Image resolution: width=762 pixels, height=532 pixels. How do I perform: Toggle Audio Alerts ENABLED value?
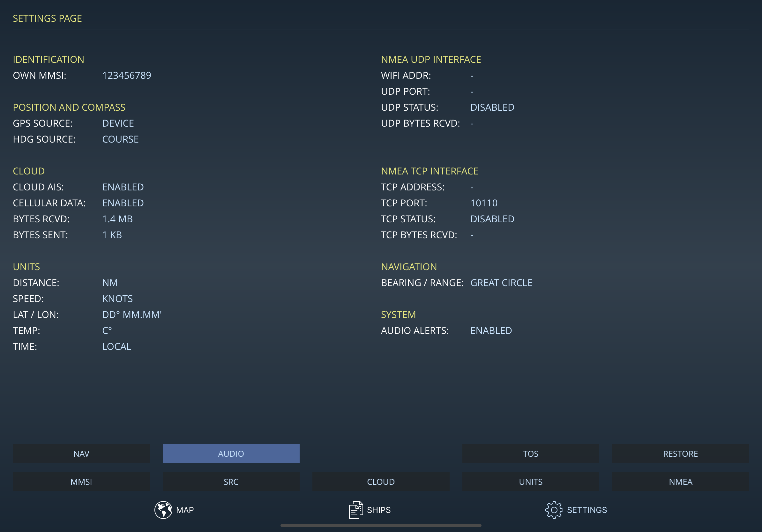tap(491, 330)
